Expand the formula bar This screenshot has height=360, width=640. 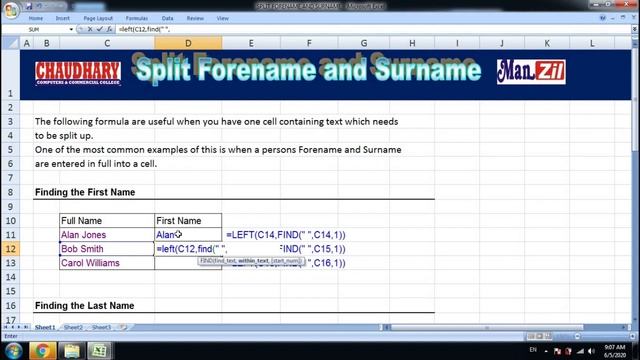click(x=634, y=29)
